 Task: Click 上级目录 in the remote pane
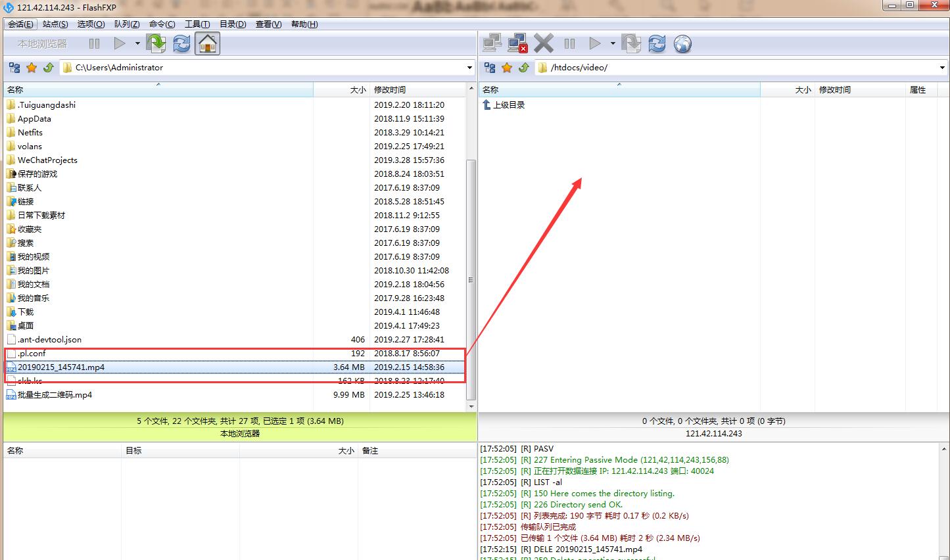pyautogui.click(x=508, y=105)
